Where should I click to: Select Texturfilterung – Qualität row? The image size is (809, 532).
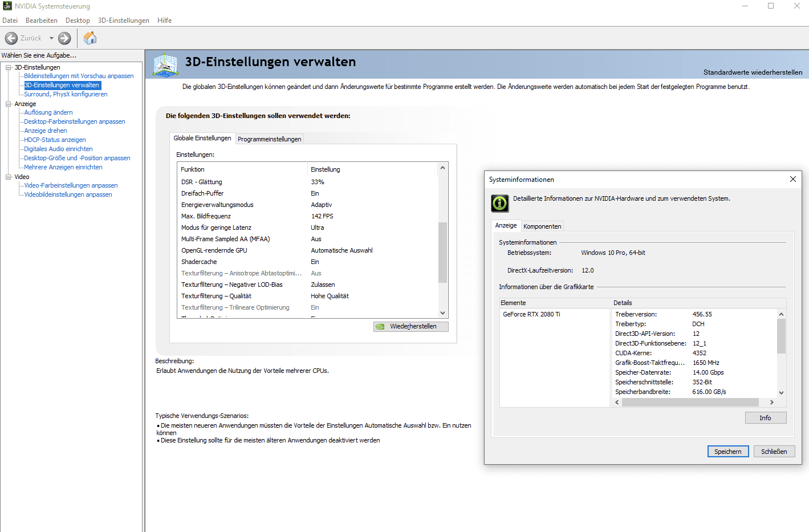coord(308,296)
